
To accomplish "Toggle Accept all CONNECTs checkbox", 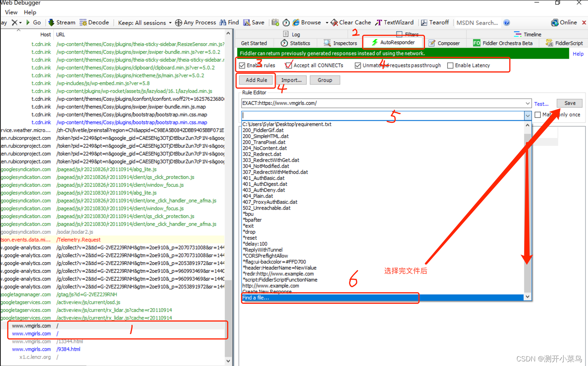I will click(288, 66).
